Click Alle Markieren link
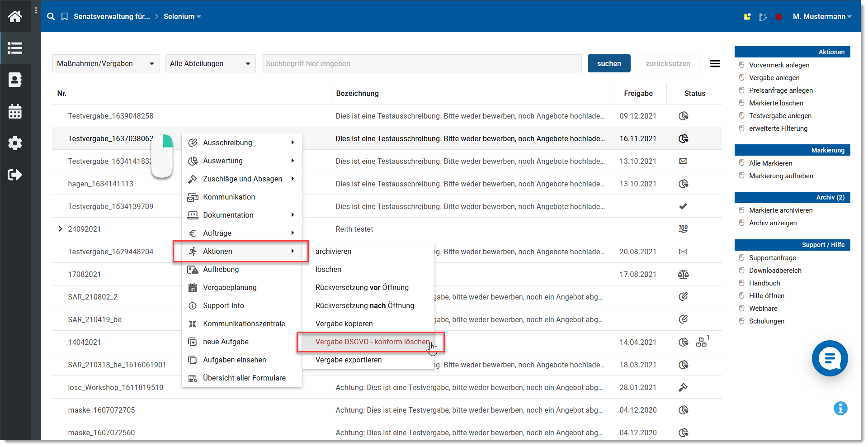The height and width of the screenshot is (447, 868). pos(770,163)
